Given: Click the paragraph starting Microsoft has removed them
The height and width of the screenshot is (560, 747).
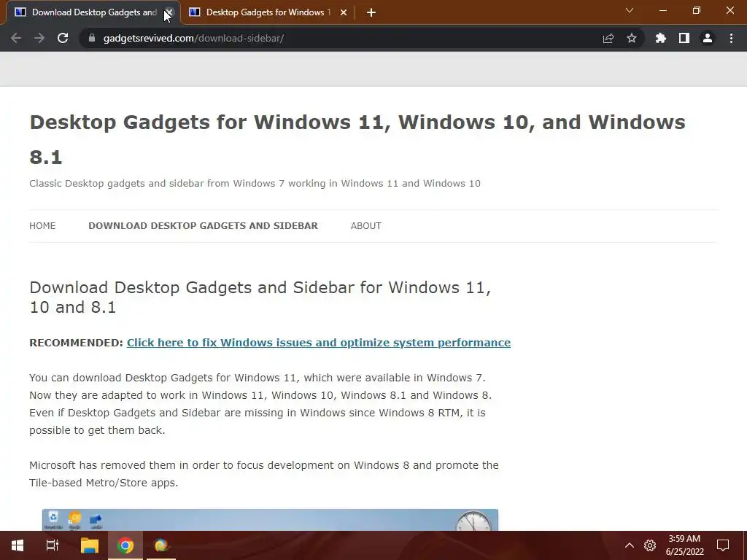Looking at the screenshot, I should (264, 474).
